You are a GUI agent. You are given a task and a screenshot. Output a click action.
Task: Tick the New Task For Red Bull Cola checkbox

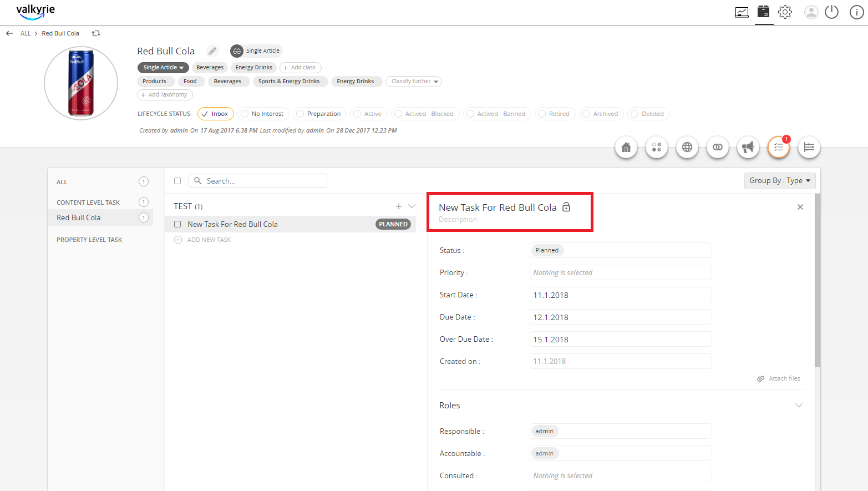[x=177, y=224]
